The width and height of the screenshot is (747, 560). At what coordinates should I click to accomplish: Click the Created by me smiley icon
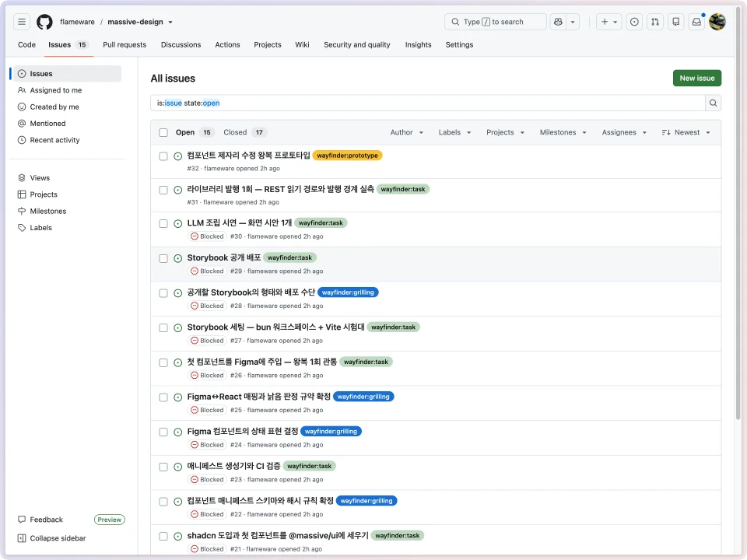22,107
